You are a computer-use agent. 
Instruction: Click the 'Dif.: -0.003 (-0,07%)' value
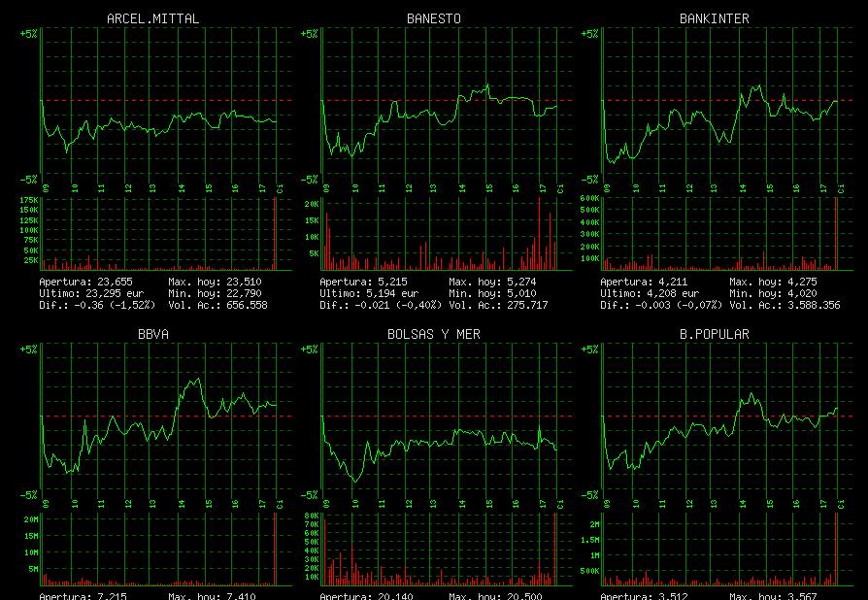point(661,306)
